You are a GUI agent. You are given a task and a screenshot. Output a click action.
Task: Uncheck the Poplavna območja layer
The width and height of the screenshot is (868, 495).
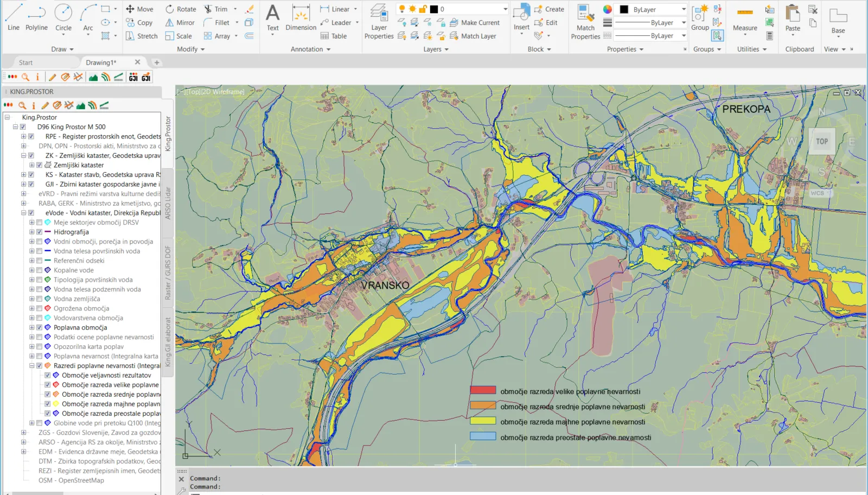click(40, 328)
